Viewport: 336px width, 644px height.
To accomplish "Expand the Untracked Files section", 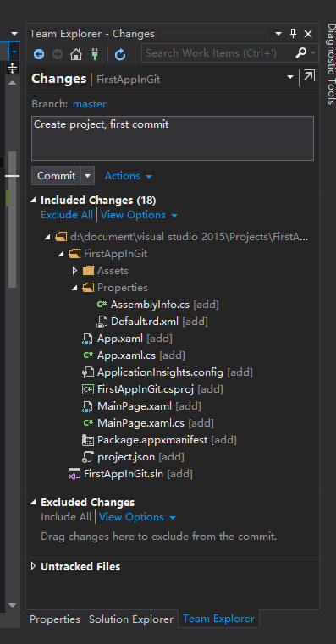I will [x=34, y=566].
